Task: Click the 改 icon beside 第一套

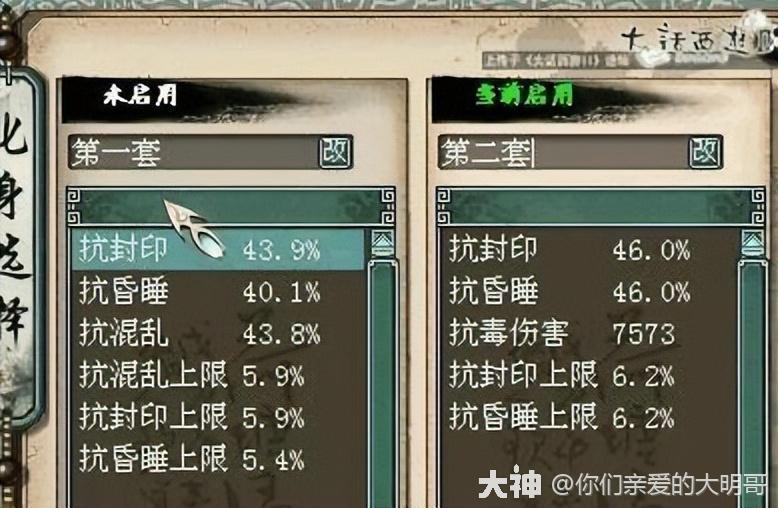Action: click(x=335, y=152)
